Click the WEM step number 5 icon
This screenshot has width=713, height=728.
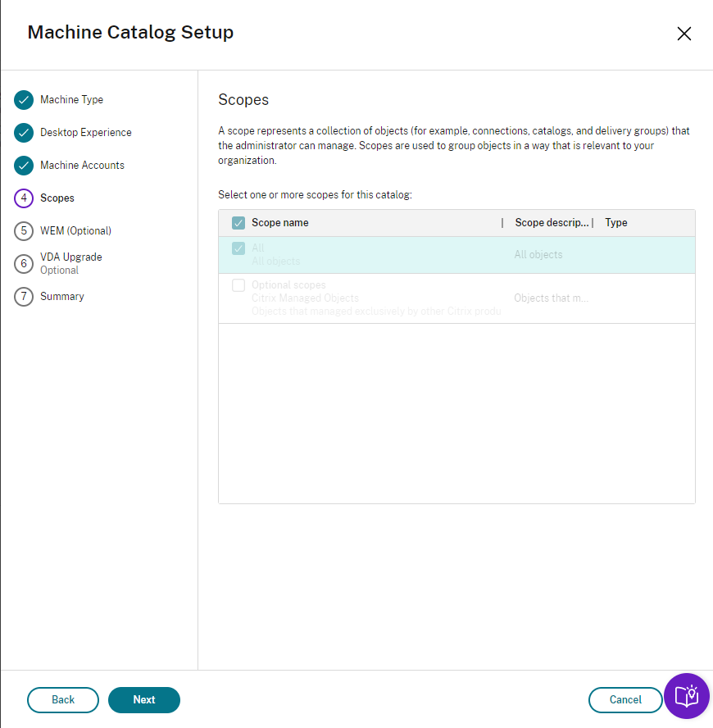[24, 231]
